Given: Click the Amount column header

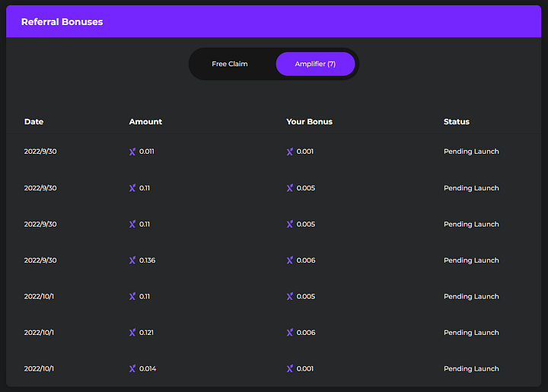Looking at the screenshot, I should [145, 122].
